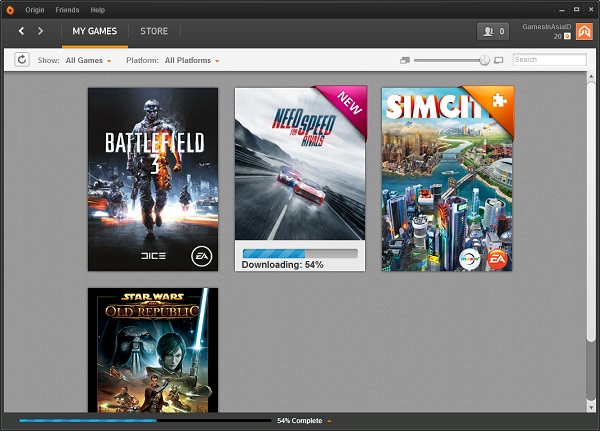Select the Star Wars Old Republic tile
600x431 pixels.
tap(153, 350)
